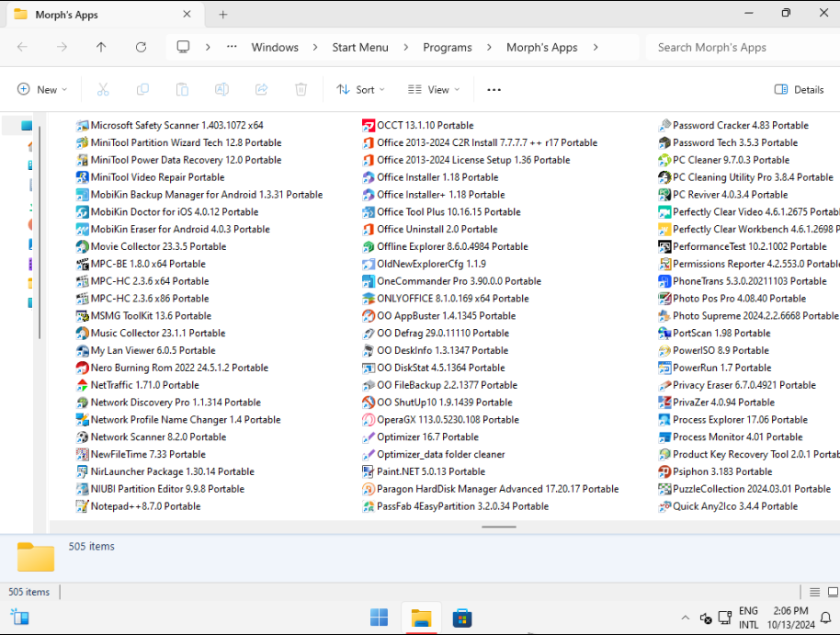Click the This PC monitor breadcrumb icon

183,47
